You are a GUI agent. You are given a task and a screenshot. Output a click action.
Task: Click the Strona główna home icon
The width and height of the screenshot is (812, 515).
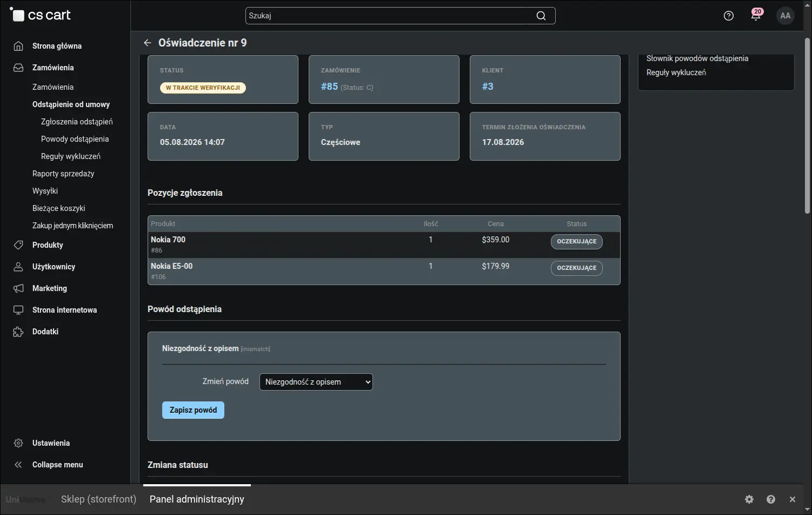coord(18,46)
